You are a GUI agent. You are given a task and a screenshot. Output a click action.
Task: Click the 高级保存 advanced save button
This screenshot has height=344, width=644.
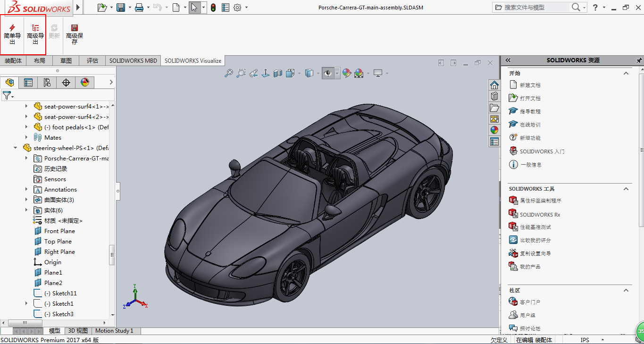[75, 34]
